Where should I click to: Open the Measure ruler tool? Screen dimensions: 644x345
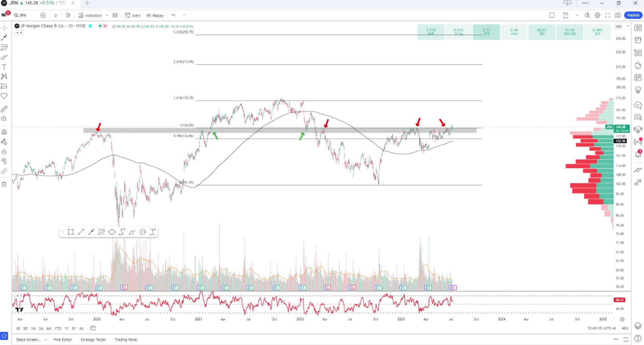coord(4,109)
